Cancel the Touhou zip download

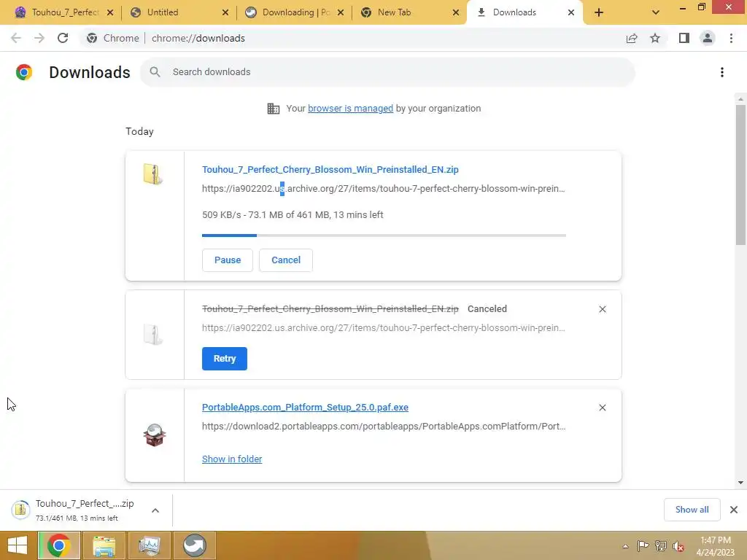286,260
